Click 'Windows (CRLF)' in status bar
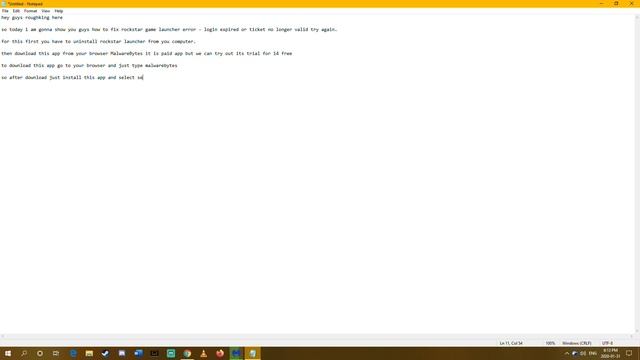 coord(576,343)
